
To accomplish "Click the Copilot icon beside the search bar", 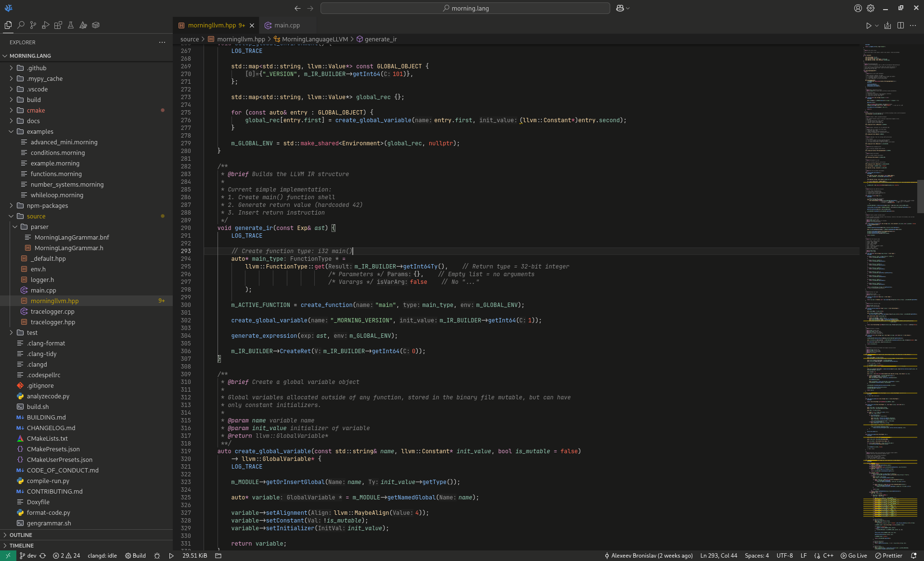I will (x=620, y=8).
